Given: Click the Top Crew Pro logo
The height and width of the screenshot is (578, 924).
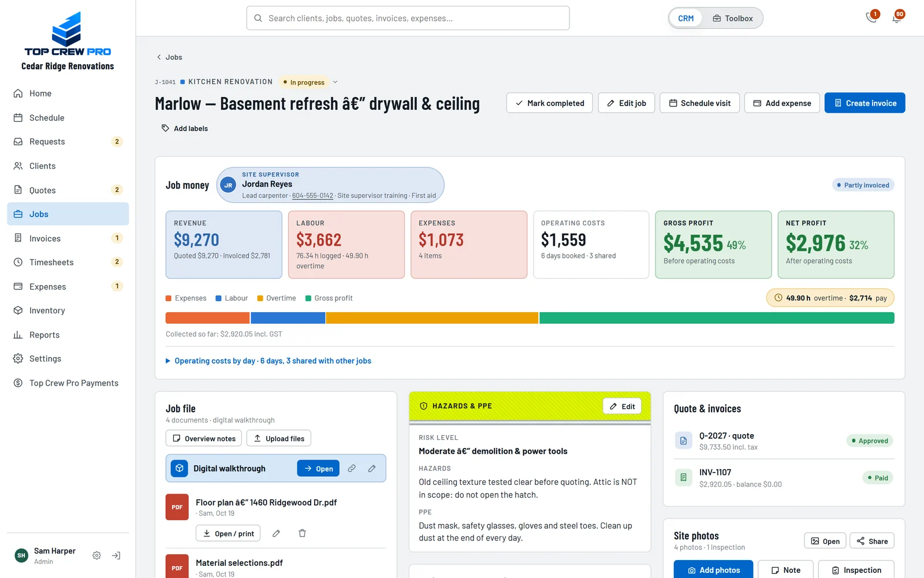Looking at the screenshot, I should point(68,34).
